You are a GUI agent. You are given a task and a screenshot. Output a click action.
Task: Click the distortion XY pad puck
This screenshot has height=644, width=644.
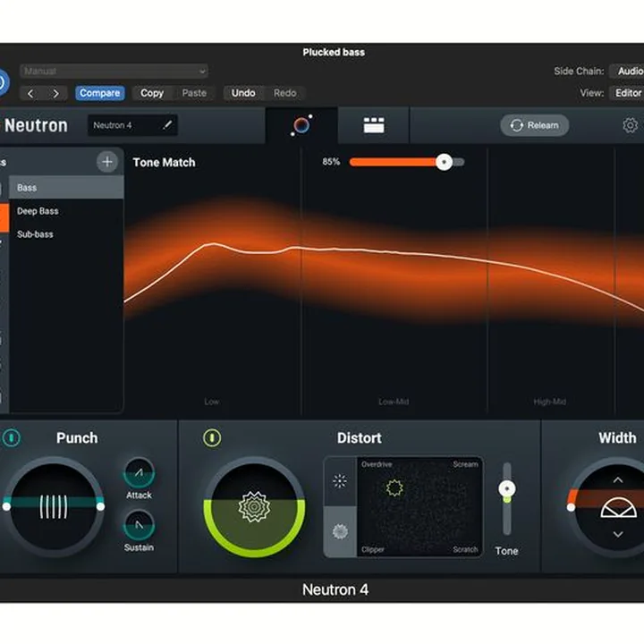click(394, 488)
